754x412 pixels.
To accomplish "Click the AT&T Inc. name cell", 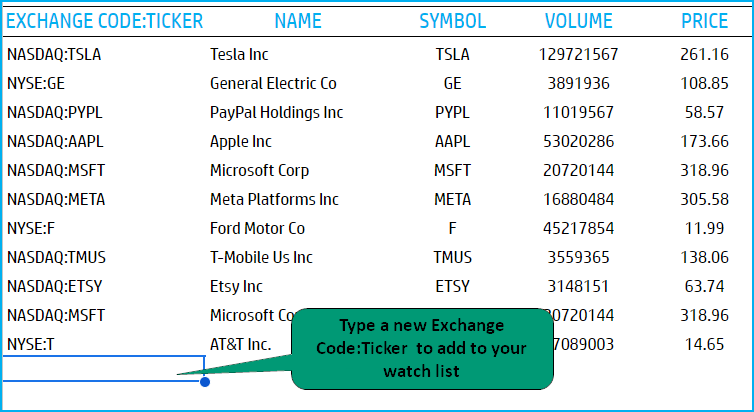I will 240,344.
